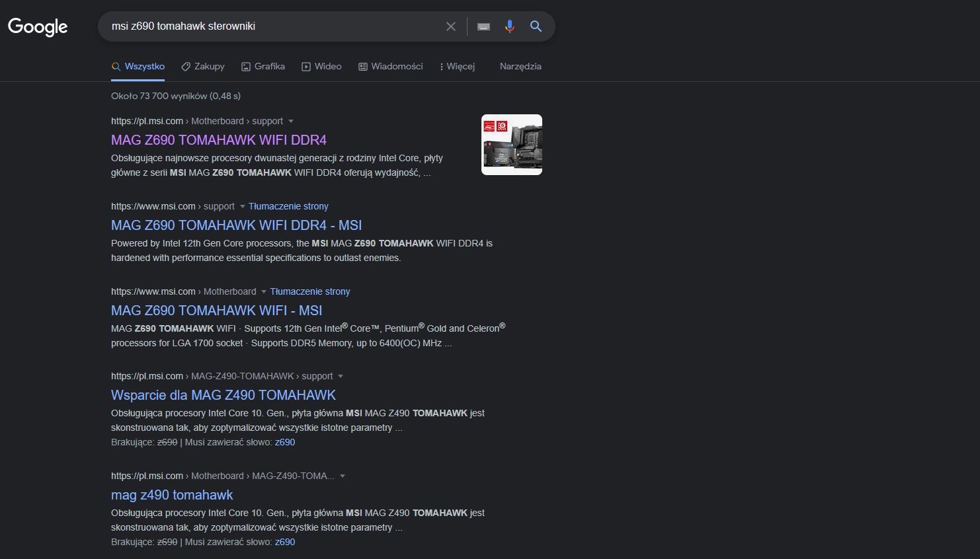980x559 pixels.
Task: Open MAG Z690 TOMAHAWK WIFI DDR4 purple result
Action: click(x=219, y=140)
